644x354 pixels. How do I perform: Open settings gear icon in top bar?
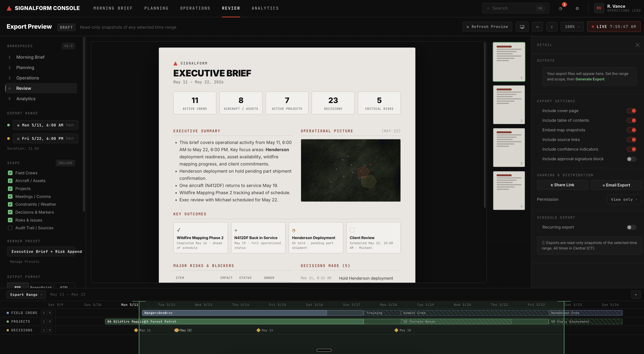point(577,8)
